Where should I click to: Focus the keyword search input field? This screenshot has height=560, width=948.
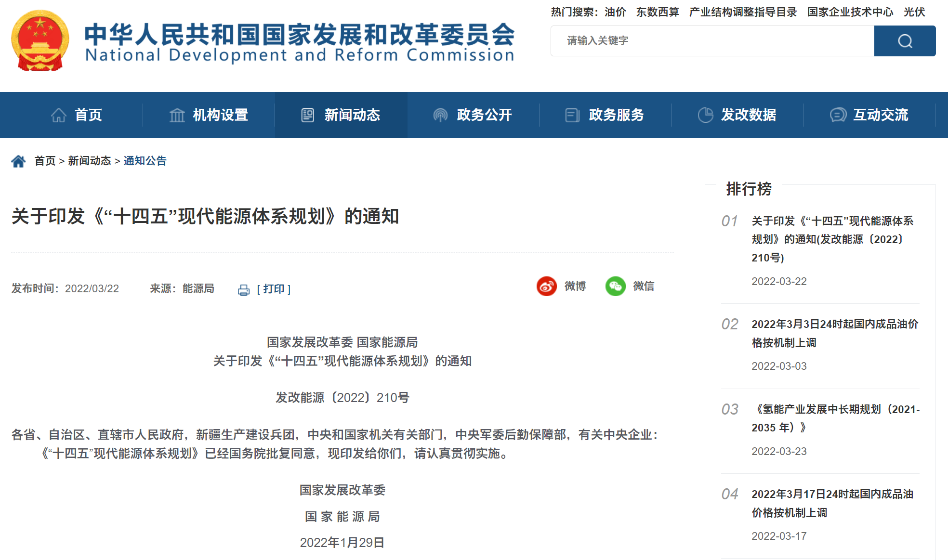712,41
